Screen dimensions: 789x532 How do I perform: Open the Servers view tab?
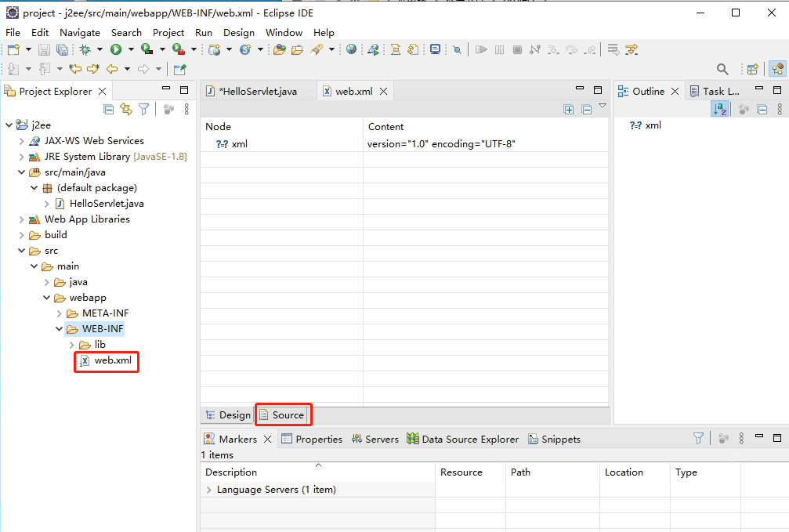375,439
